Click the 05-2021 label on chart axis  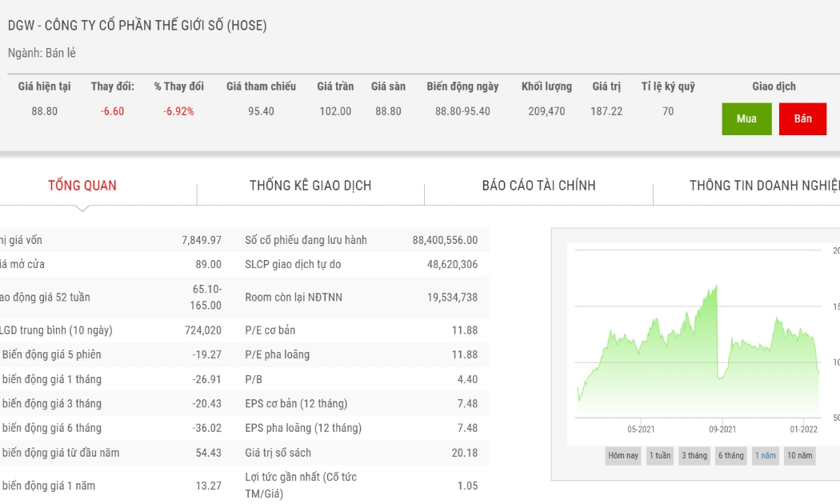click(x=641, y=429)
